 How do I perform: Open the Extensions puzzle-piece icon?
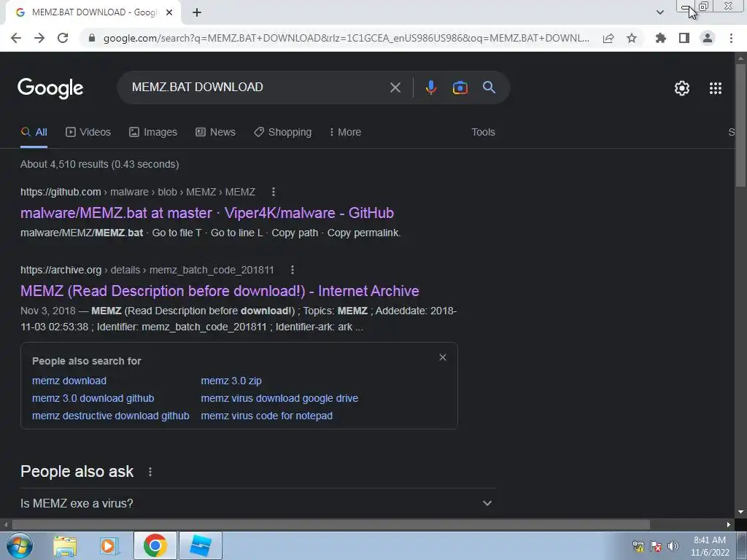tap(660, 38)
